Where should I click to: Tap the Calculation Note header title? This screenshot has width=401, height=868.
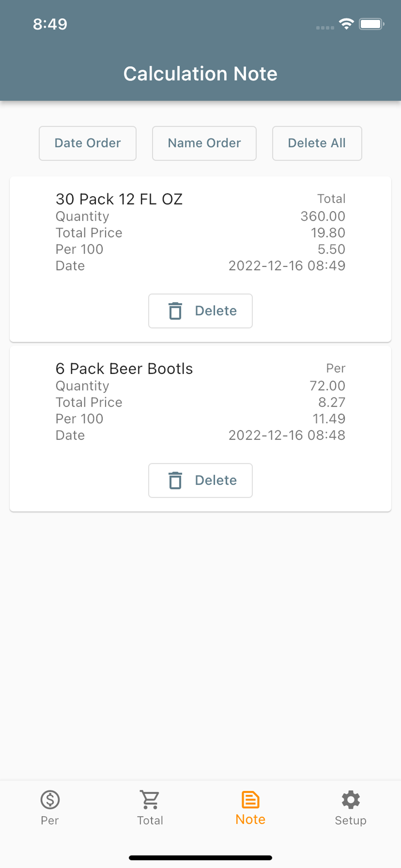(200, 73)
